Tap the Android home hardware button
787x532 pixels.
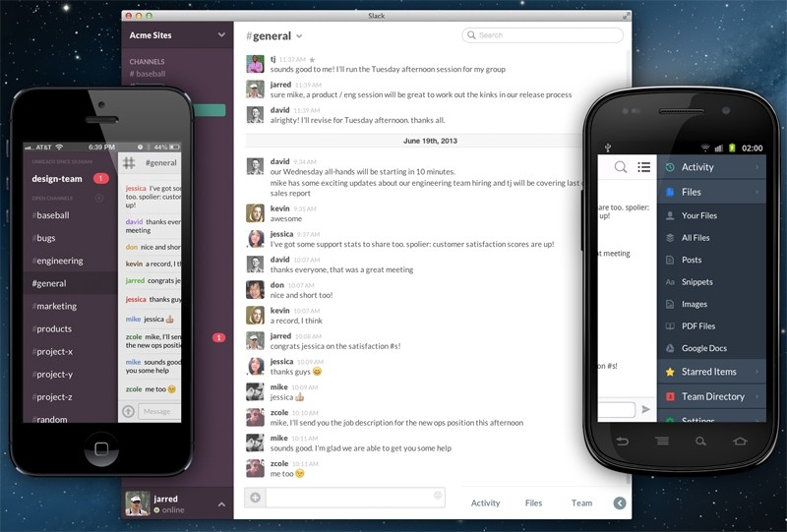[741, 442]
